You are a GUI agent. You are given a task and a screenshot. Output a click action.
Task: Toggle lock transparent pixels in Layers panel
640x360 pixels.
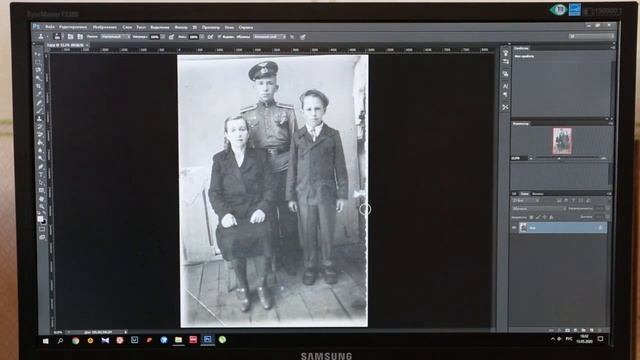click(531, 217)
